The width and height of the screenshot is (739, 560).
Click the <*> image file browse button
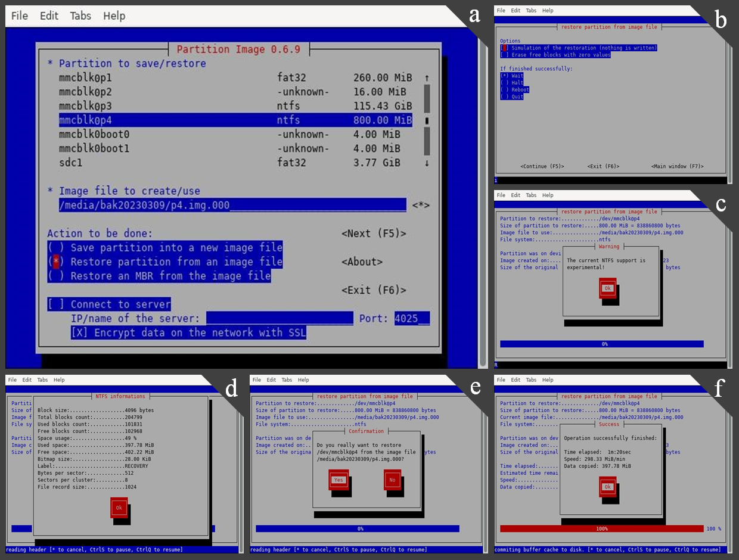point(421,206)
